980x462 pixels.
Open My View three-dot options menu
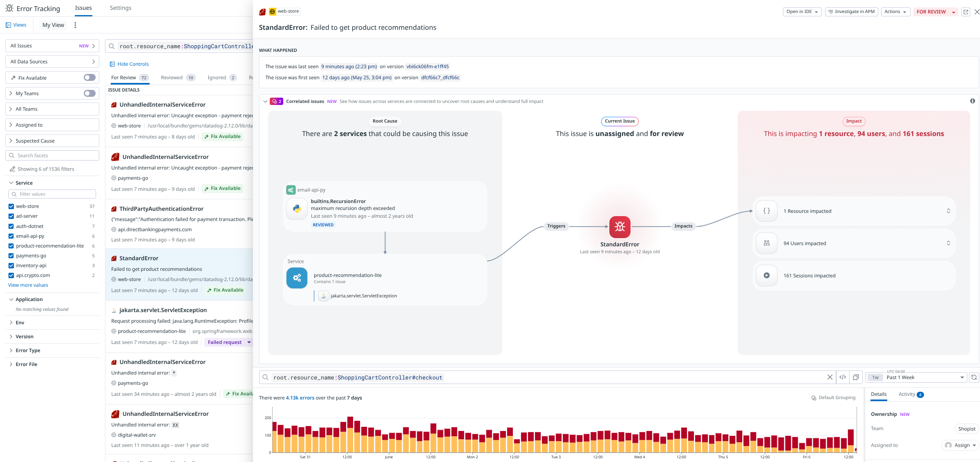(x=75, y=25)
